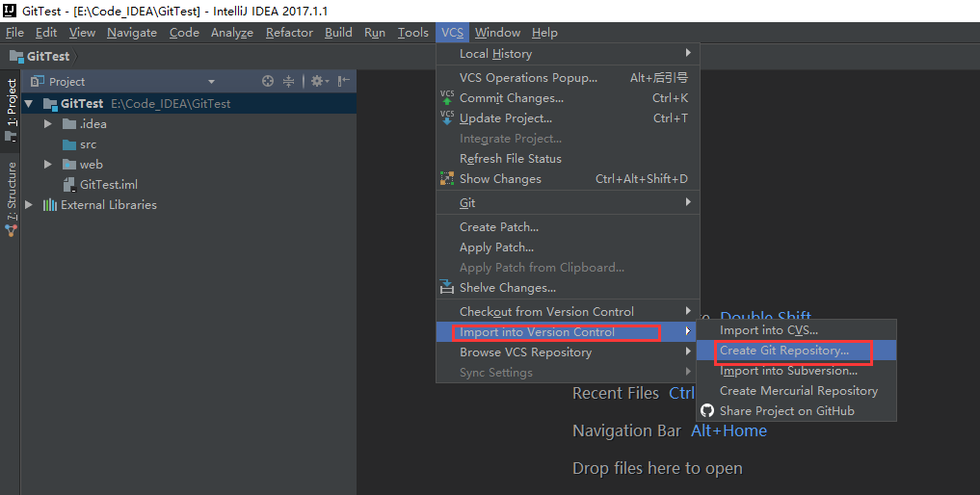Click the collapse all icon in Project panel
Viewport: 980px width, 495px height.
288,81
